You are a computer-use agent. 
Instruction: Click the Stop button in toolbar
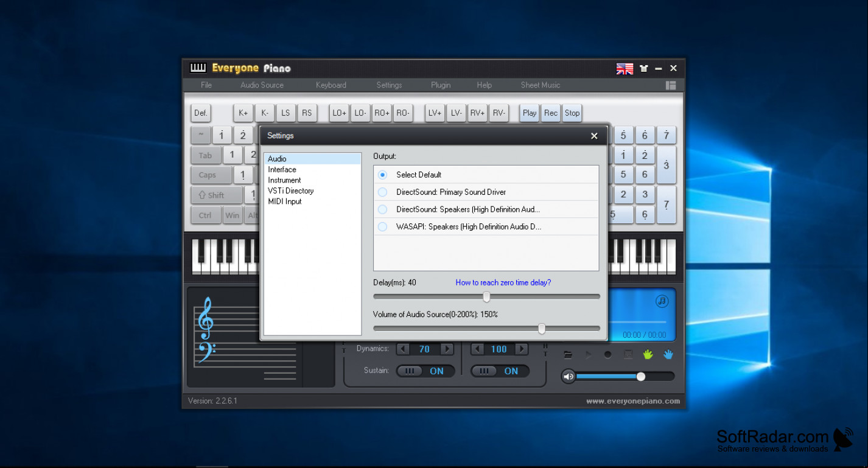click(572, 113)
